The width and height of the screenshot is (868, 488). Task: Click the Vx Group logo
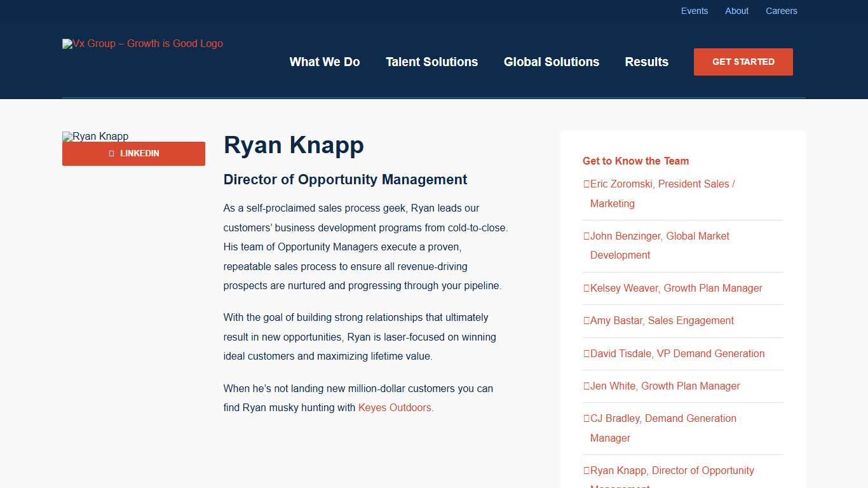(142, 43)
